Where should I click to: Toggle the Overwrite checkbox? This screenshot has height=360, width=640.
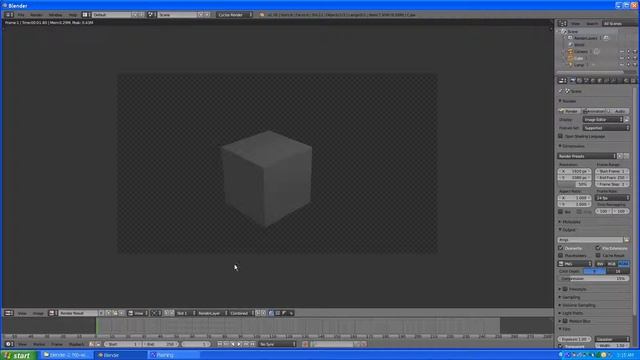(560, 248)
